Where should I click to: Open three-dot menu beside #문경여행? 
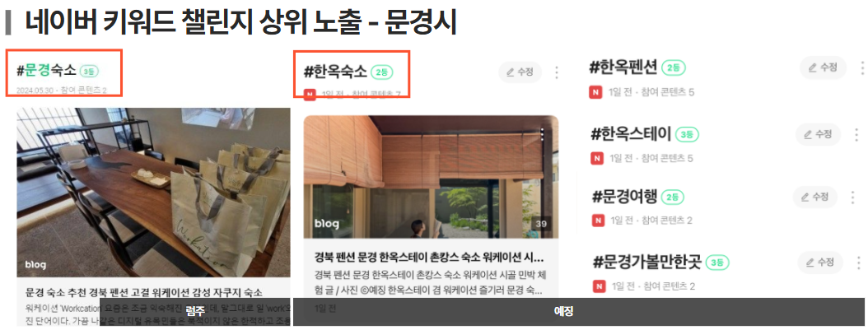[853, 198]
